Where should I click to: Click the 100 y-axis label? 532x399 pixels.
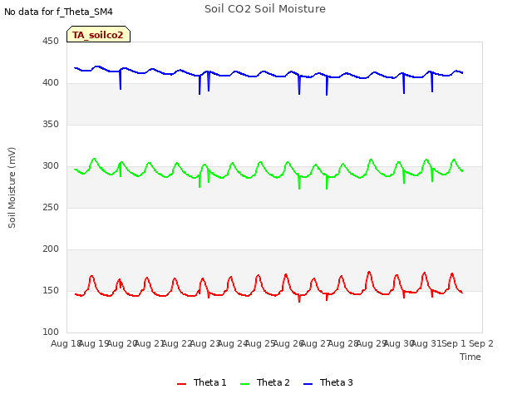tap(51, 332)
